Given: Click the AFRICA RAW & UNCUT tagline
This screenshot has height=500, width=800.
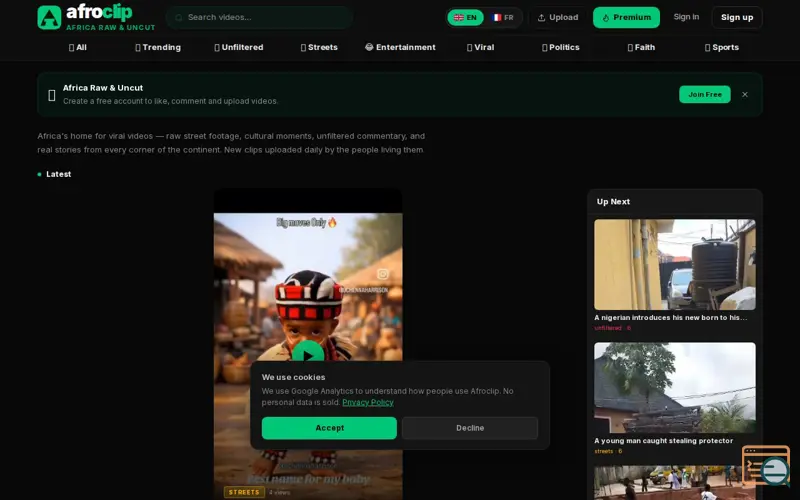Looking at the screenshot, I should [111, 28].
